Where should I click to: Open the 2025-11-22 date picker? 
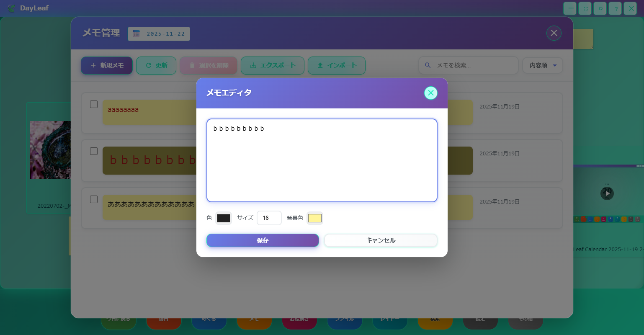pos(159,34)
